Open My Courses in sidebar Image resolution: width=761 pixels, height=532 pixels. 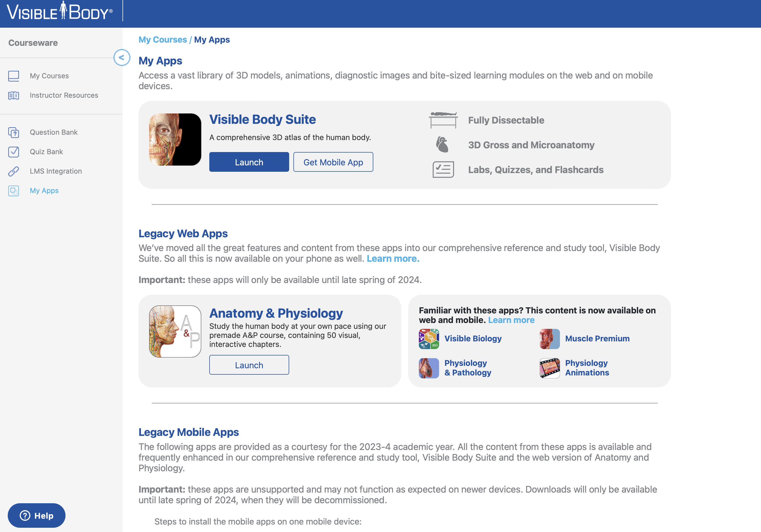(49, 76)
